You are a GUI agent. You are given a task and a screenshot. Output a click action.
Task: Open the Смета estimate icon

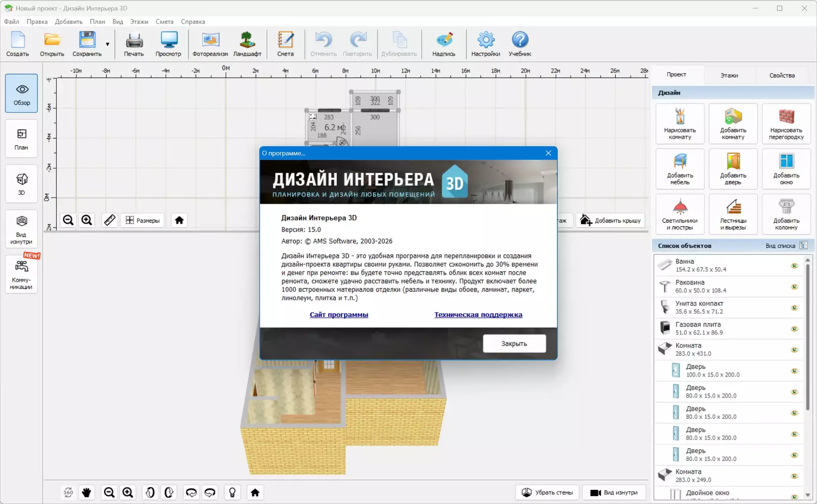(285, 44)
